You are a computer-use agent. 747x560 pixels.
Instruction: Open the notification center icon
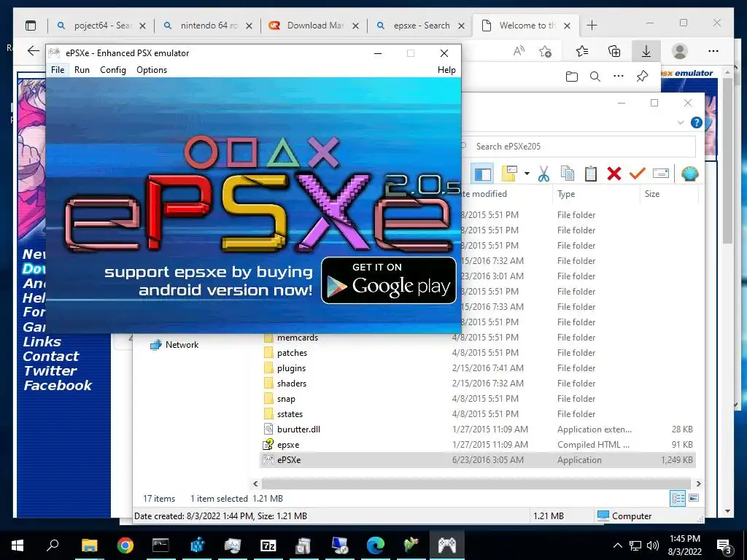pos(724,545)
